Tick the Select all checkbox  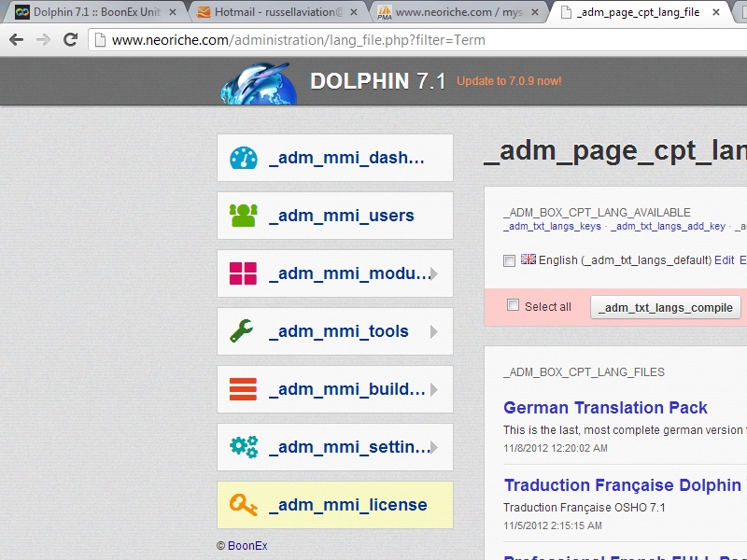(x=513, y=306)
